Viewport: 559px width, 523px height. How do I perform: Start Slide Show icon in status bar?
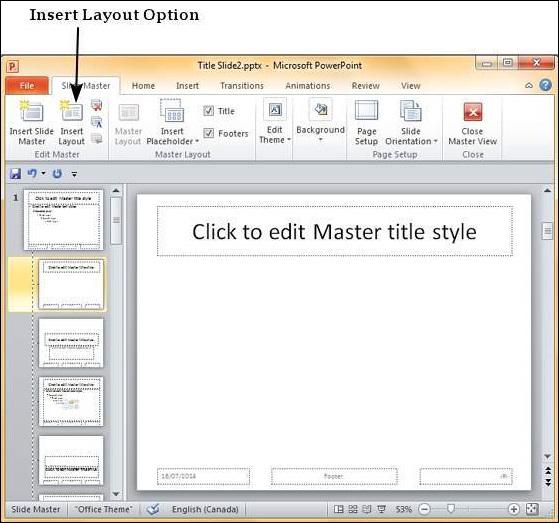pyautogui.click(x=381, y=509)
